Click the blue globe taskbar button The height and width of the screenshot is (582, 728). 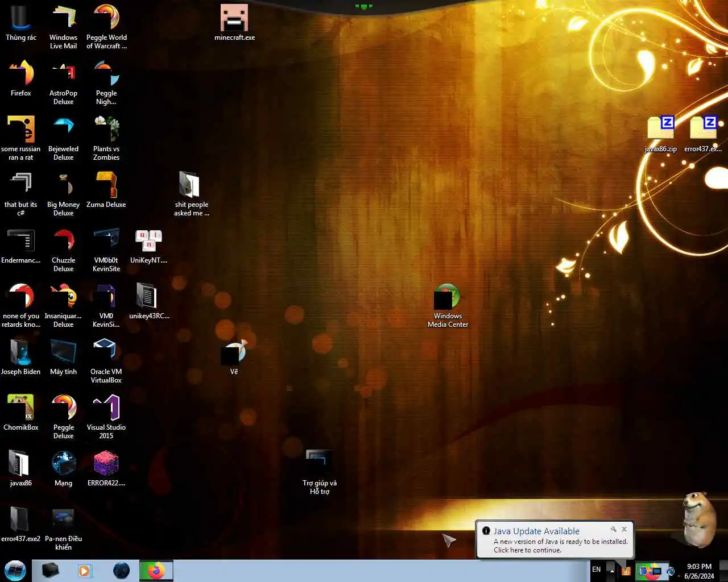(121, 571)
